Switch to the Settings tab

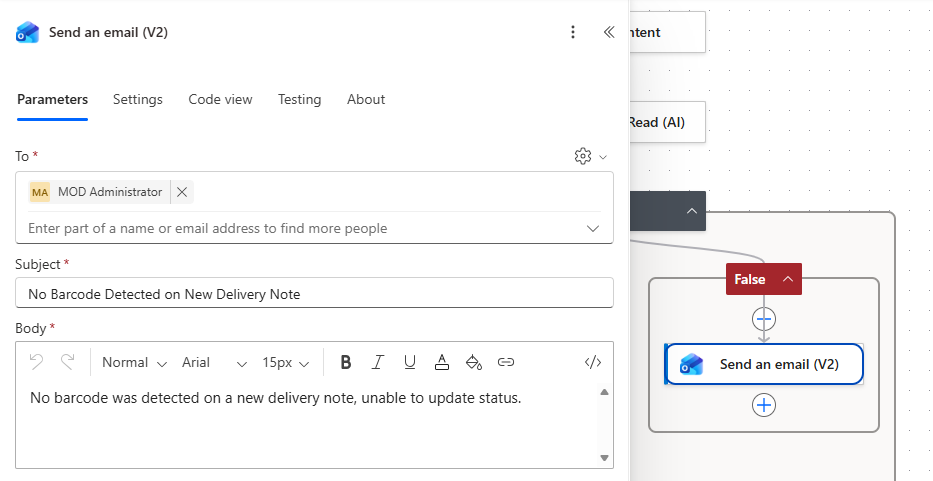(137, 99)
